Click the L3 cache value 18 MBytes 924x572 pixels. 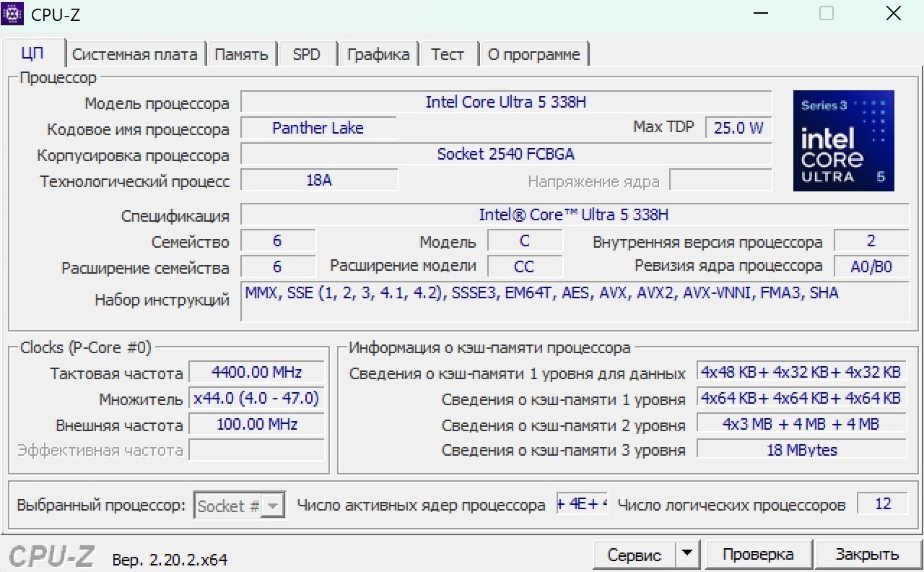click(x=801, y=451)
